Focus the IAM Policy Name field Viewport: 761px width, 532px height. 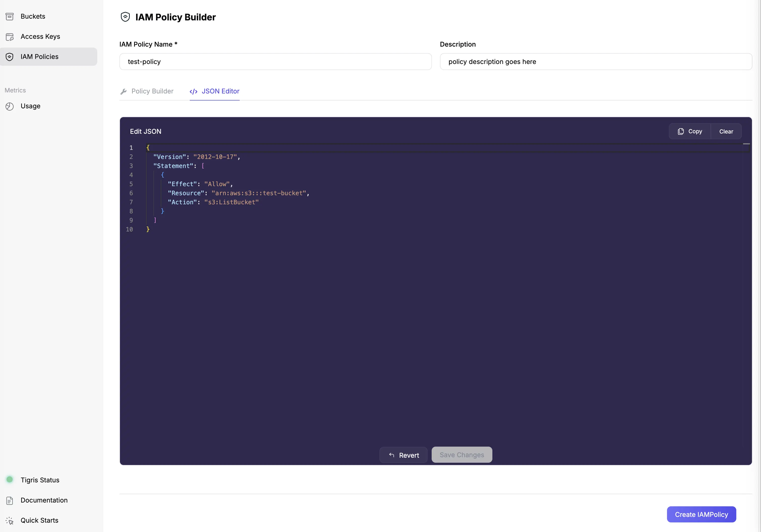[275, 62]
